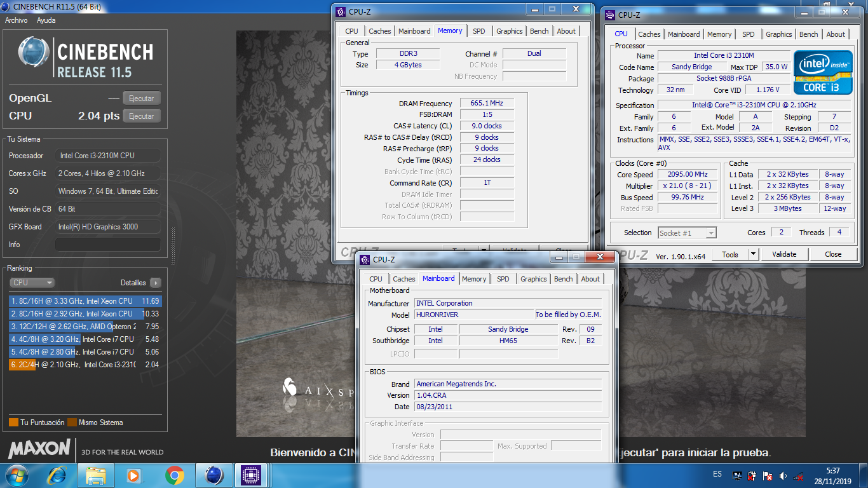The width and height of the screenshot is (868, 488).
Task: Run the CPU test with Ejecutar
Action: [142, 116]
